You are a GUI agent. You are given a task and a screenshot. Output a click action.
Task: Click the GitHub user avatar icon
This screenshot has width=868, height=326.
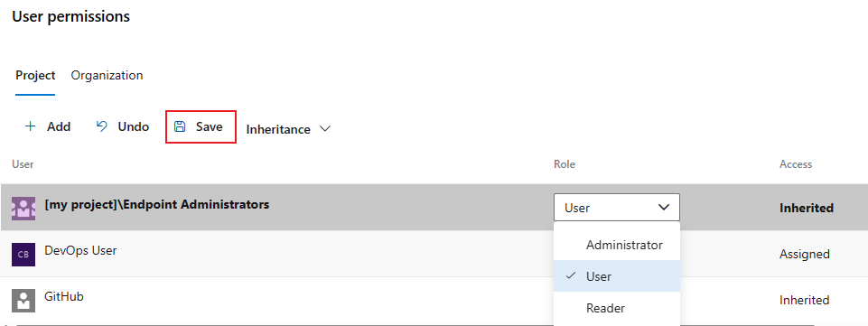point(23,301)
